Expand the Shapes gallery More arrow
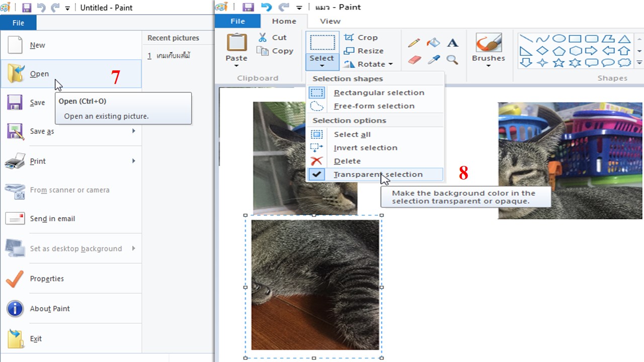Screen dimensions: 644x362 639,63
